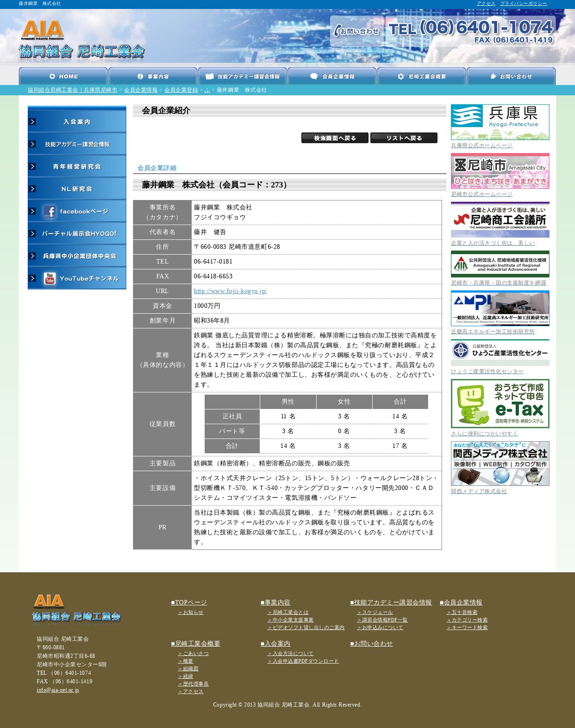Image resolution: width=575 pixels, height=728 pixels.
Task: Click the 検索画面へ戻る button
Action: 335,138
